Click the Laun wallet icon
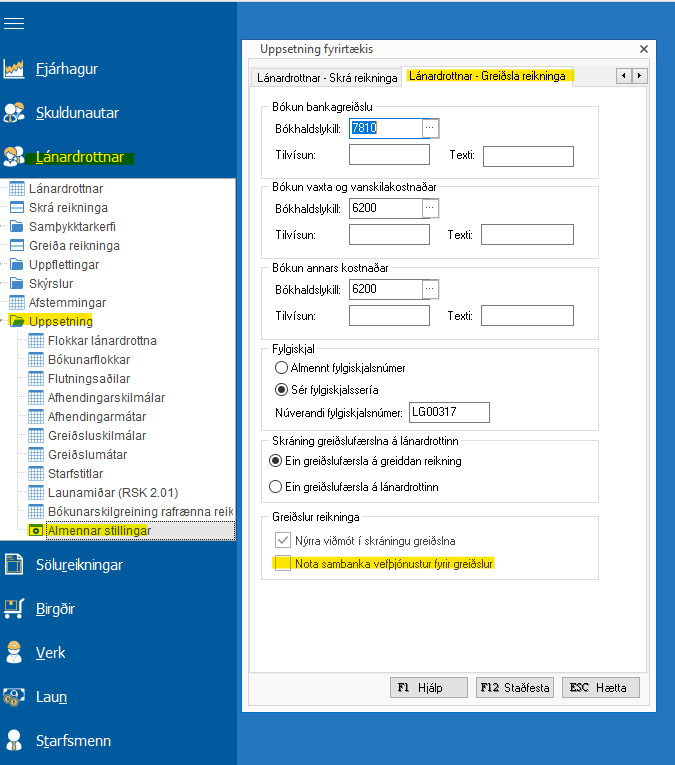 pos(14,696)
